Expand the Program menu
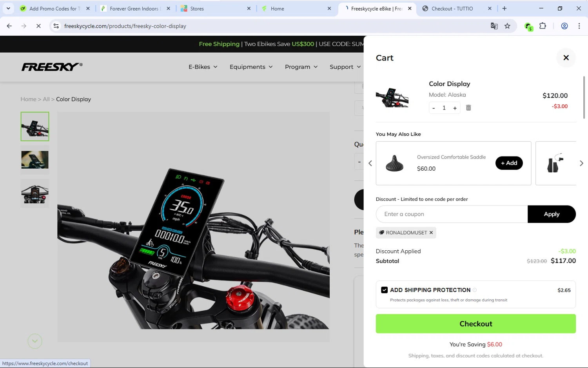This screenshot has width=588, height=368. point(301,67)
